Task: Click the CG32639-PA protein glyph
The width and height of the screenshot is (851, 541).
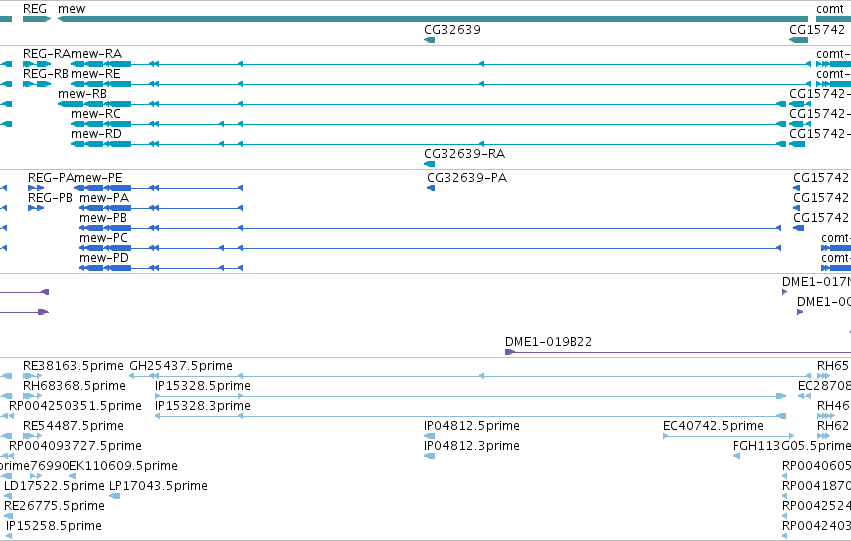Action: [431, 188]
